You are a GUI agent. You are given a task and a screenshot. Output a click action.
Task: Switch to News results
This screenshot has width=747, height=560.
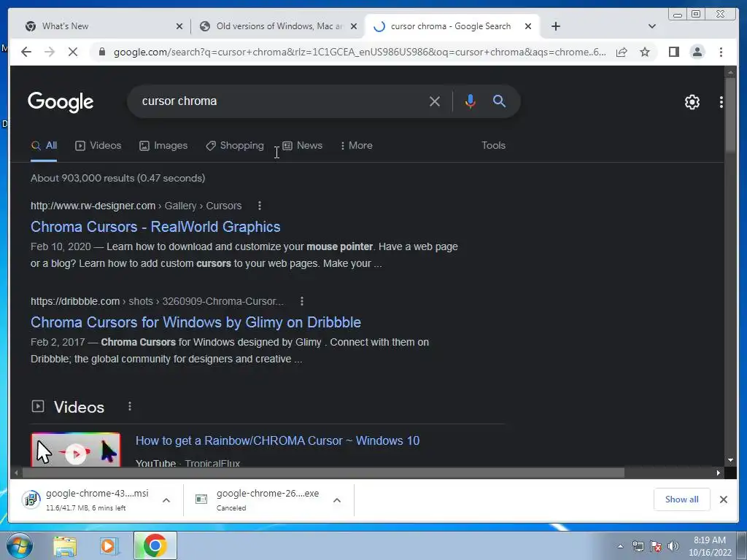303,146
